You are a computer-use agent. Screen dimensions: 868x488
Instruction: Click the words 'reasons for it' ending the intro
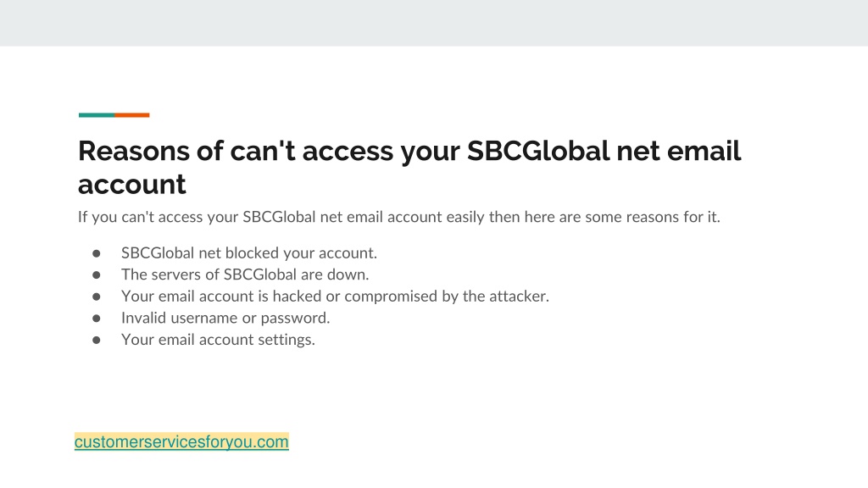(673, 217)
